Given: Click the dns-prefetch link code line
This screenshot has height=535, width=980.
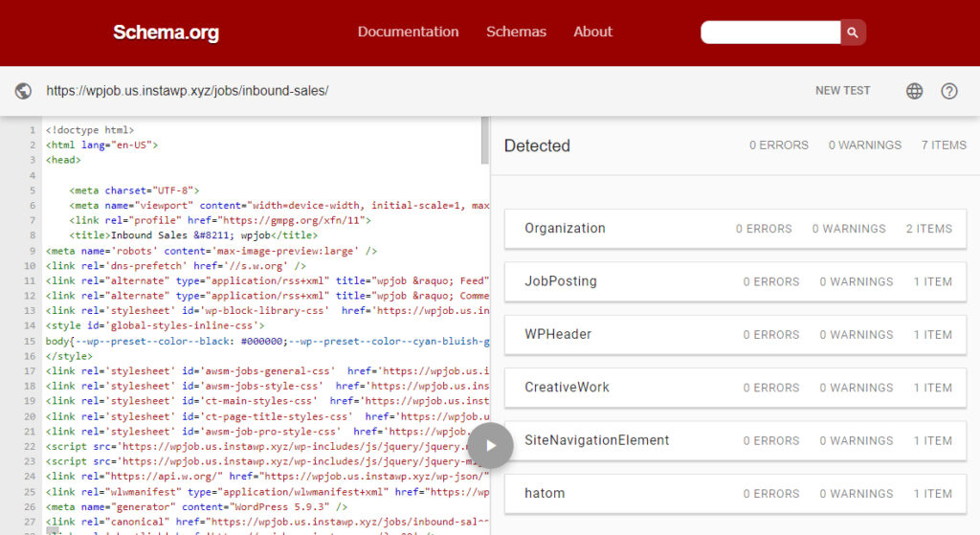Looking at the screenshot, I should [176, 266].
